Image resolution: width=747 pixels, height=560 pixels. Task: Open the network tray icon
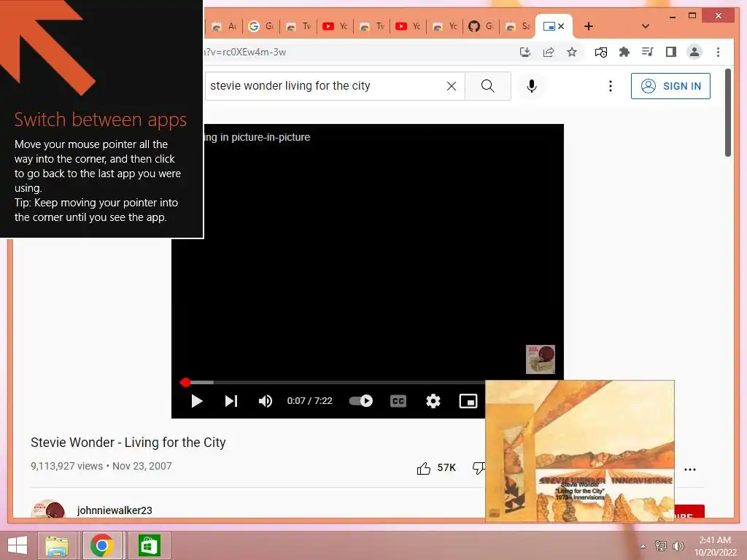pyautogui.click(x=660, y=546)
